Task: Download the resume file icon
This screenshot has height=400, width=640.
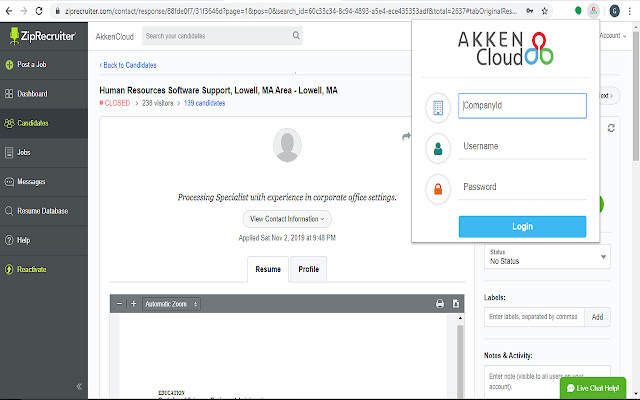Action: [x=456, y=303]
